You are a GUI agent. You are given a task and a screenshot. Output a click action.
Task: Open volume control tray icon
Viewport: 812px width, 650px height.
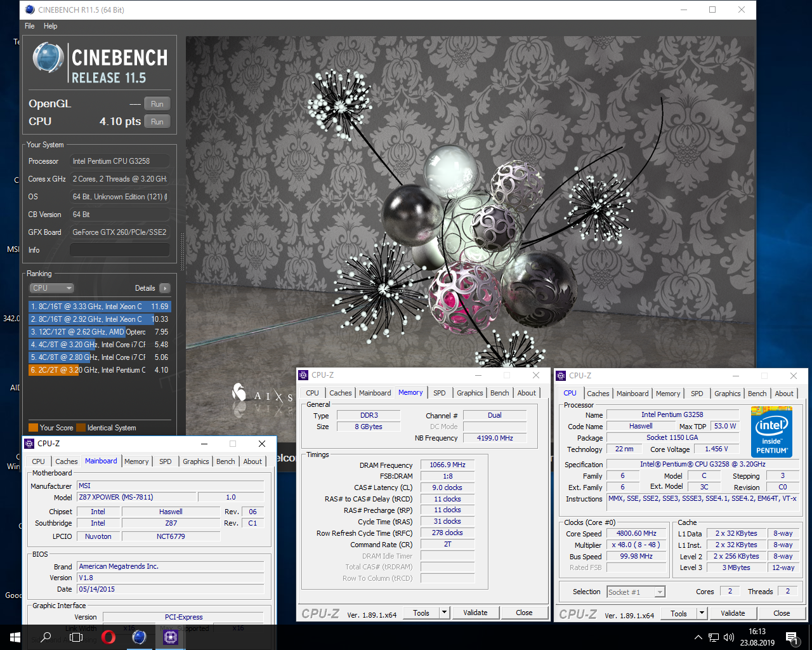coord(729,637)
